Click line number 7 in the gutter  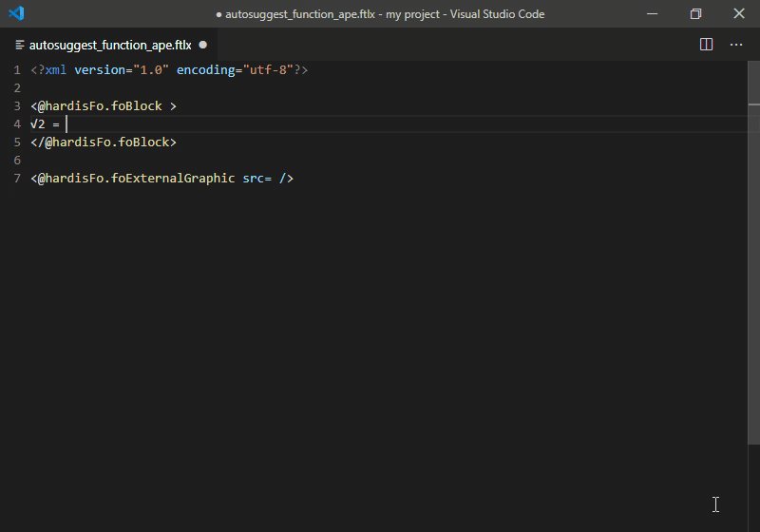click(x=17, y=179)
